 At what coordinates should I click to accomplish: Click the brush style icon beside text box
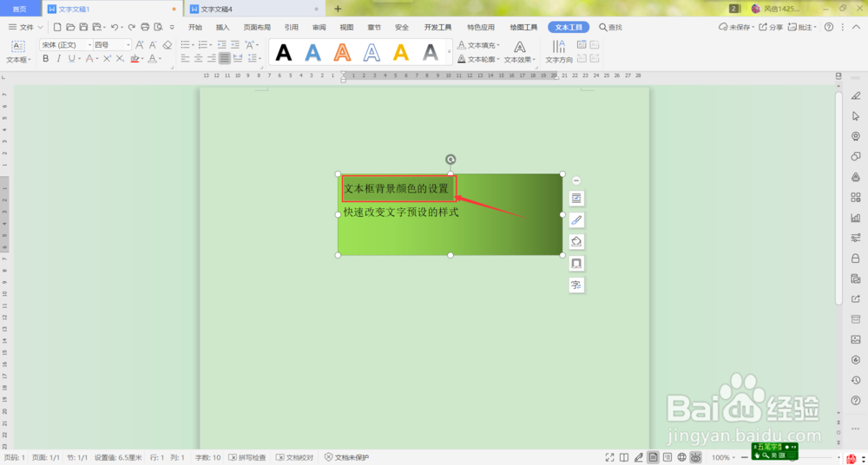(577, 219)
